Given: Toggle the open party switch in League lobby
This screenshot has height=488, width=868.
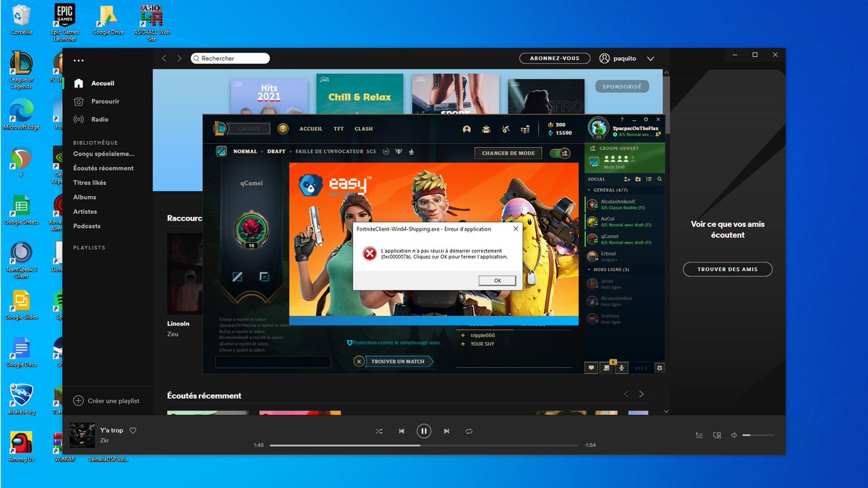Looking at the screenshot, I should 560,153.
